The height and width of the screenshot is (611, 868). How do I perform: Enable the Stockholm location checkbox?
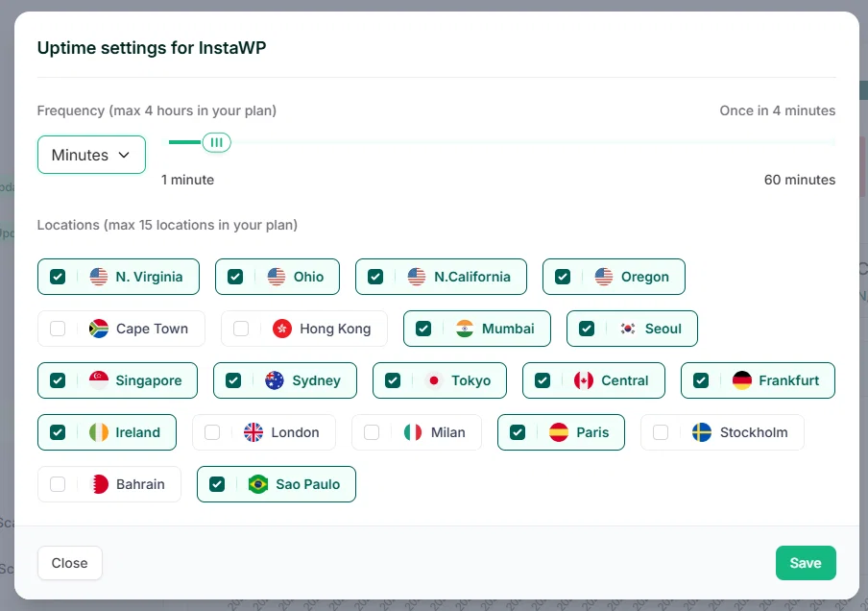(661, 432)
